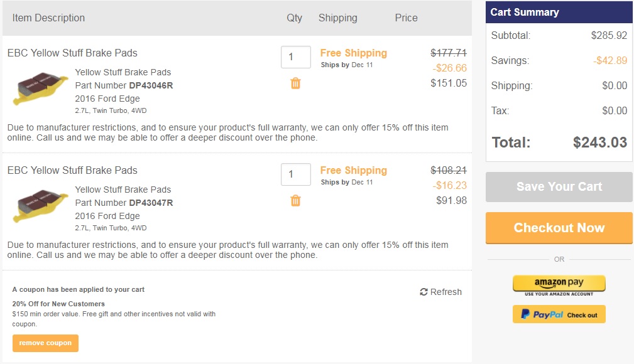Click the Price column header
The height and width of the screenshot is (364, 634).
coord(406,18)
